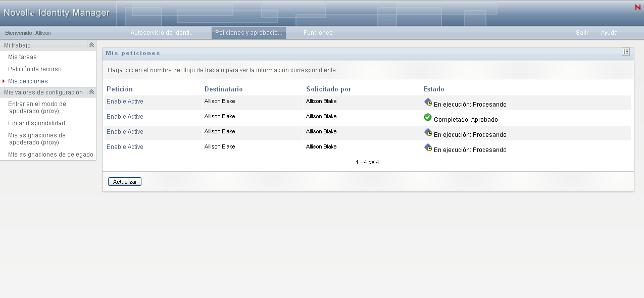Select Mis peticiones in the sidebar
644x298 pixels.
[x=28, y=81]
